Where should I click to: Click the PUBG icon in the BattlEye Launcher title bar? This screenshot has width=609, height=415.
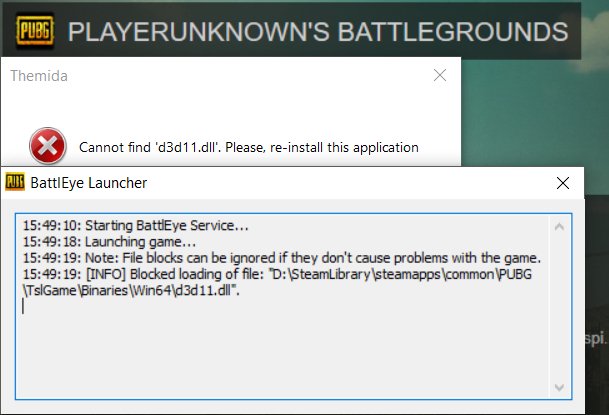(15, 182)
